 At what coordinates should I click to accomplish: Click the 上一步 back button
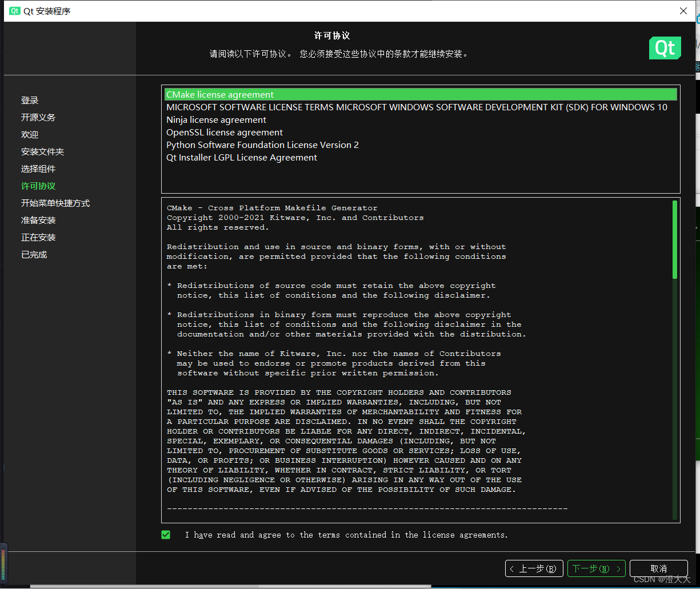point(534,568)
